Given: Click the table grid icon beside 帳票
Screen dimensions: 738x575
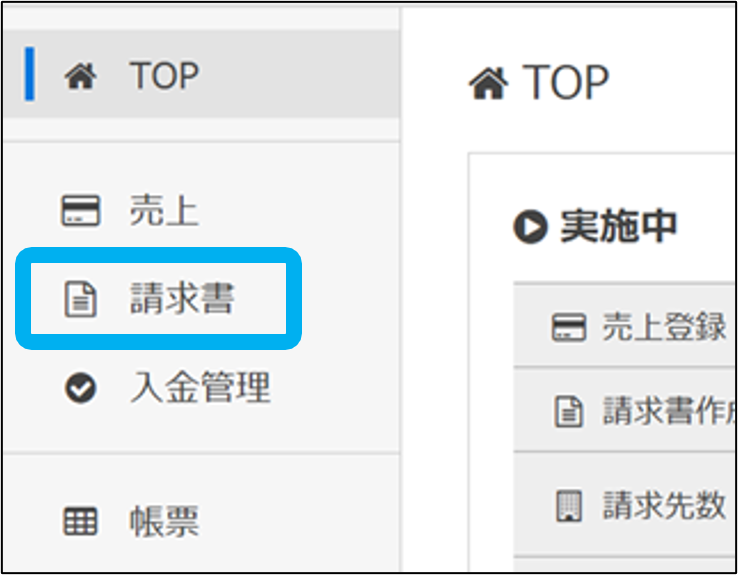Looking at the screenshot, I should point(80,521).
